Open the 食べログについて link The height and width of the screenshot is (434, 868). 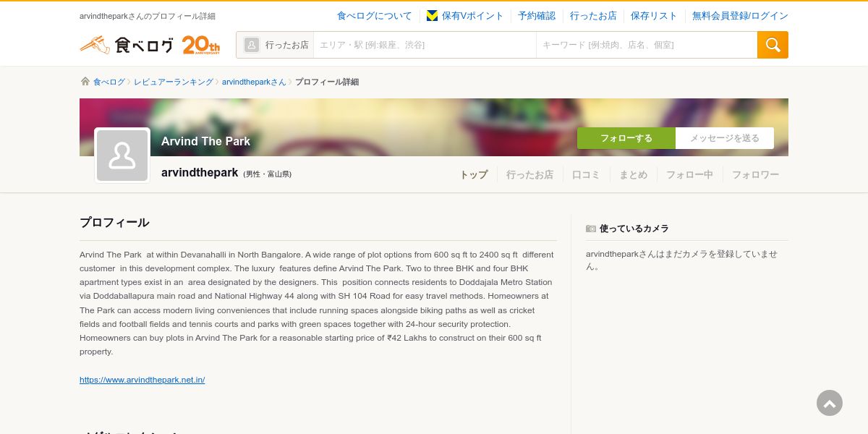[x=374, y=16]
